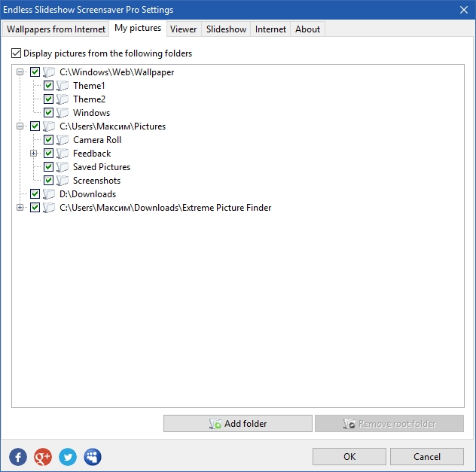
Task: Open the blue MySpace social icon
Action: click(93, 457)
